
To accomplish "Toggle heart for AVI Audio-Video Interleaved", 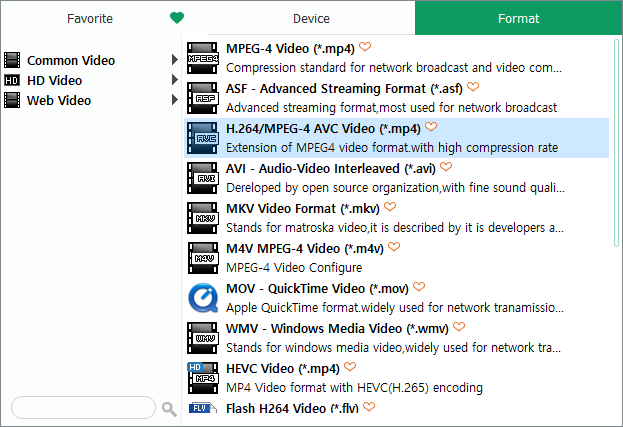I will [x=446, y=167].
